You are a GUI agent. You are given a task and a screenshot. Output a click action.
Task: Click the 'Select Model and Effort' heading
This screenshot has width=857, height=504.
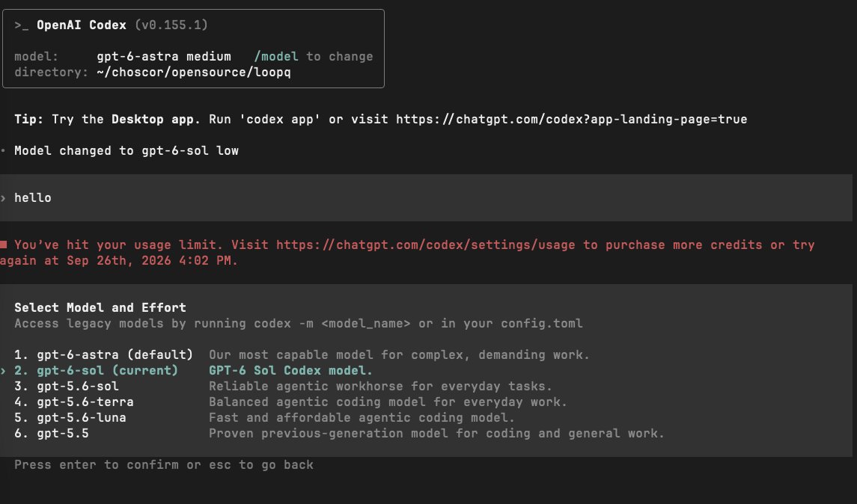[x=100, y=308]
